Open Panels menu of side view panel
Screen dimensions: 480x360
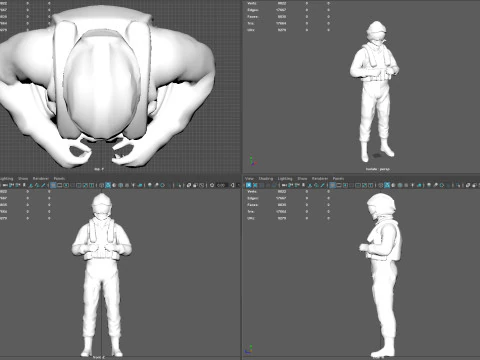pyautogui.click(x=338, y=179)
